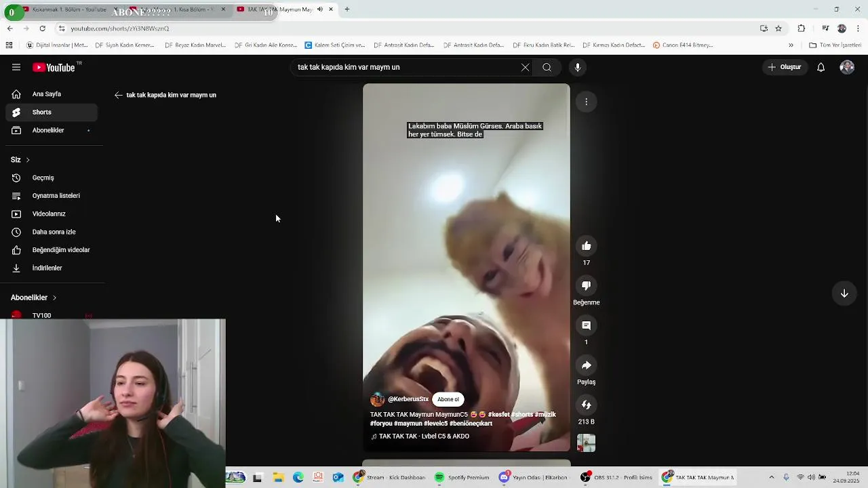868x488 pixels.
Task: Open Dijital İnsanlar bookmark
Action: (57, 45)
